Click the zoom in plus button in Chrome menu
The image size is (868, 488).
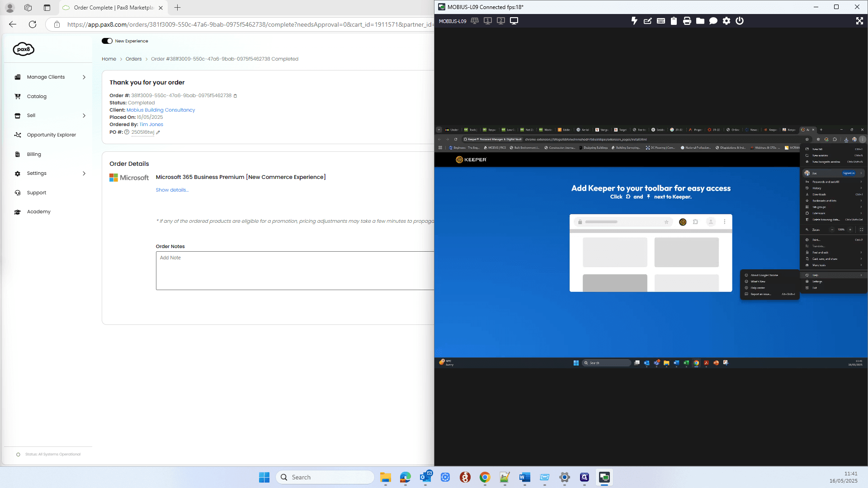[x=850, y=230]
